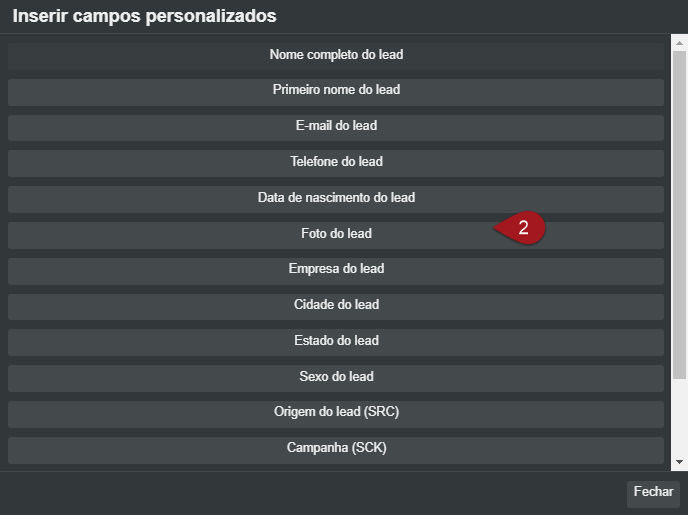Insert Sexo do lead field
This screenshot has height=515, width=688.
click(x=336, y=377)
